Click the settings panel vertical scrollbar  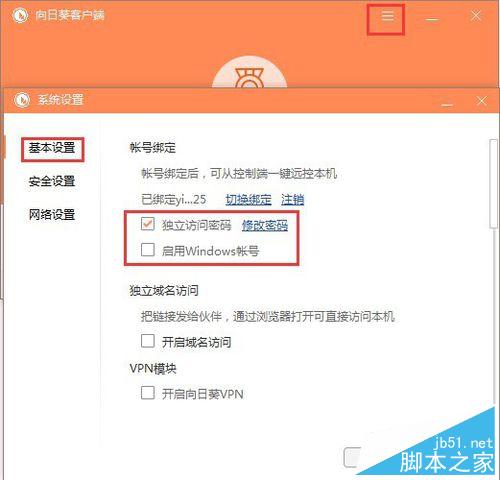(x=493, y=184)
